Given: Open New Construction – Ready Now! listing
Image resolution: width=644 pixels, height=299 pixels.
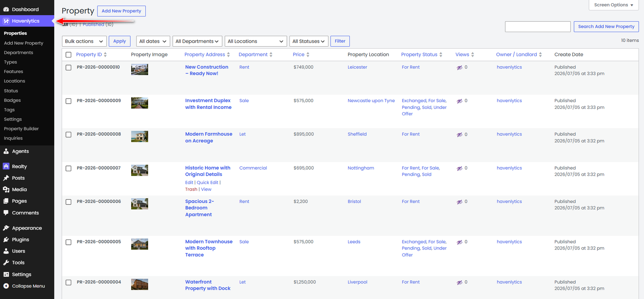Looking at the screenshot, I should click(x=206, y=70).
